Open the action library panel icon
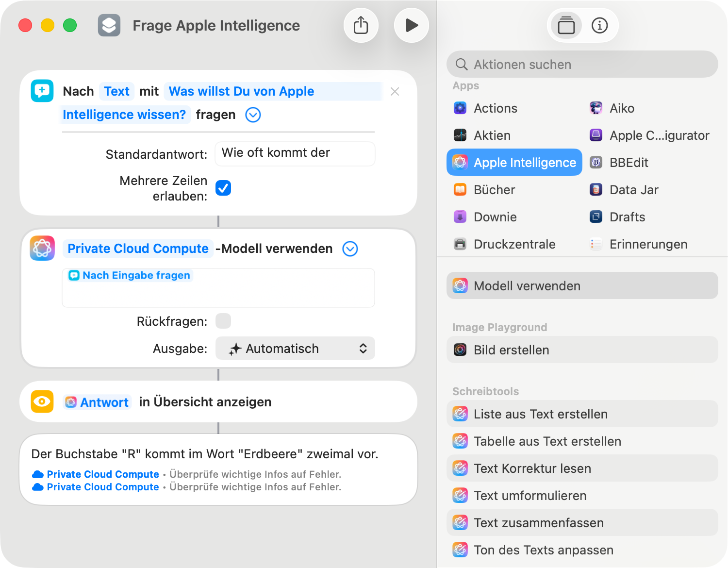Viewport: 728px width, 568px height. pyautogui.click(x=566, y=25)
